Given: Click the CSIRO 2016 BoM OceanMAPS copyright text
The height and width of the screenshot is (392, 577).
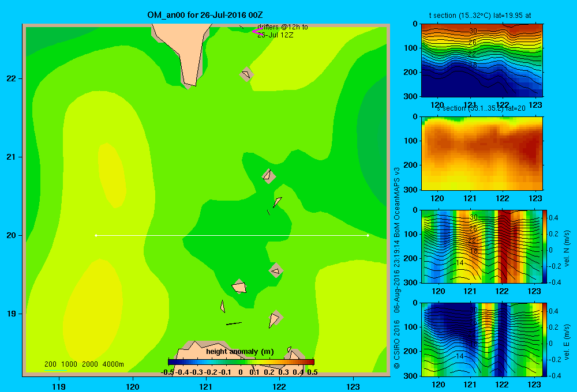Looking at the screenshot, I should pyautogui.click(x=397, y=267).
